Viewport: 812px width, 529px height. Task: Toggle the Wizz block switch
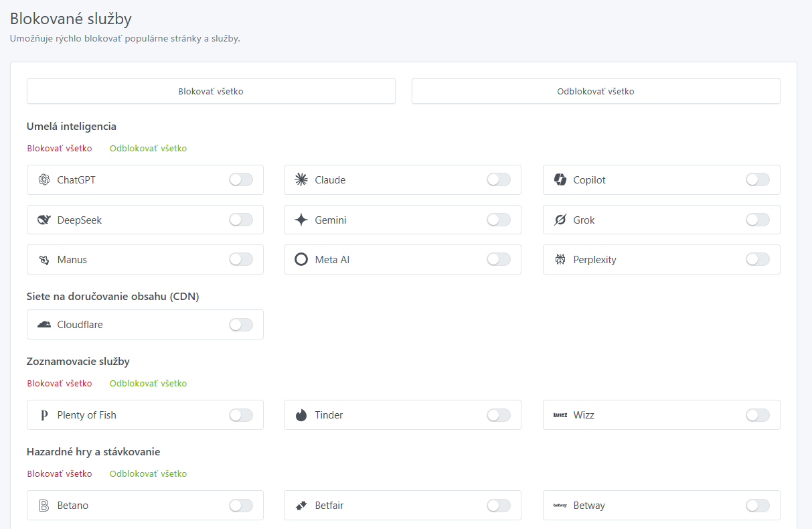click(x=758, y=415)
